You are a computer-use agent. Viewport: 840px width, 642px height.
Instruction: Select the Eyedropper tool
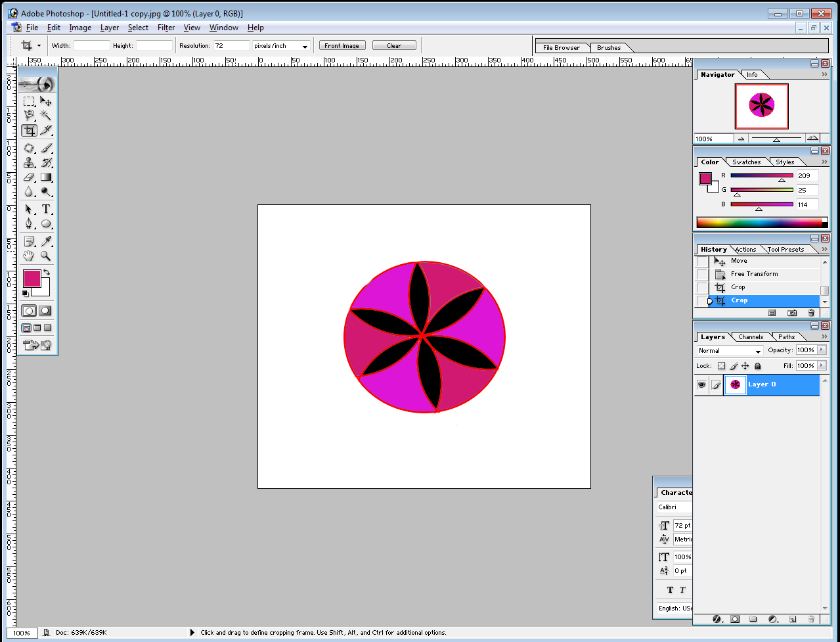(x=46, y=242)
